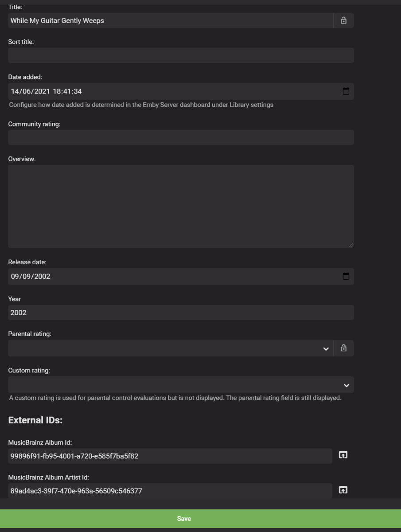Expand the Custom rating dropdown
This screenshot has height=532, width=401.
[x=346, y=385]
